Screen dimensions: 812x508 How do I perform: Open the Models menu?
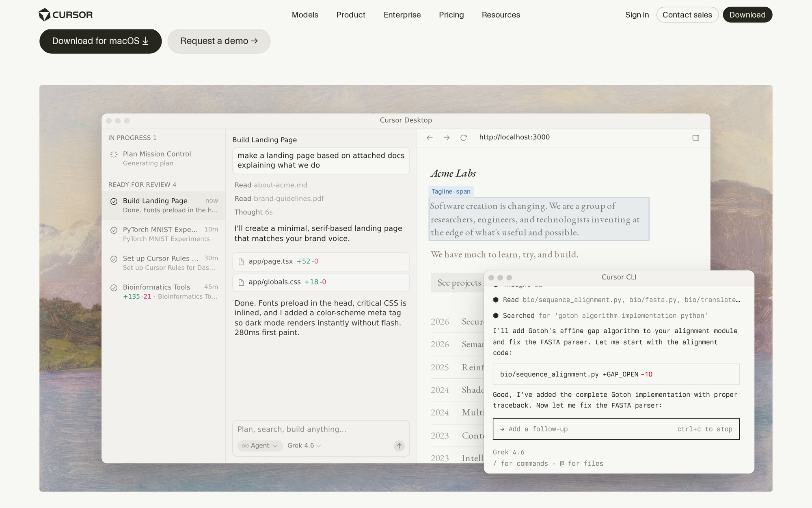tap(305, 15)
